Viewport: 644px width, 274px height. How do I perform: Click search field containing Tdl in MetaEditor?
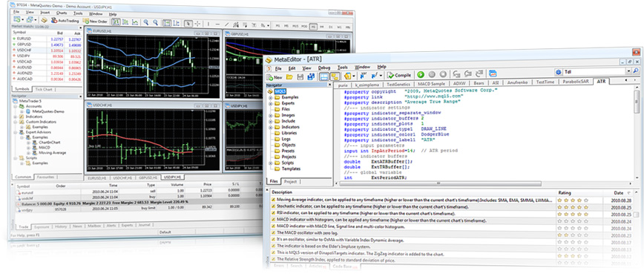[x=594, y=71]
